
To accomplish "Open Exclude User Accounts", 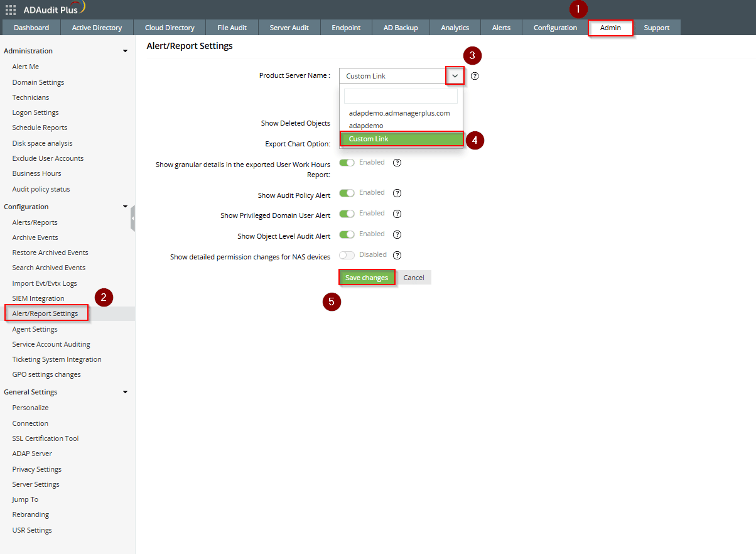I will (x=48, y=158).
